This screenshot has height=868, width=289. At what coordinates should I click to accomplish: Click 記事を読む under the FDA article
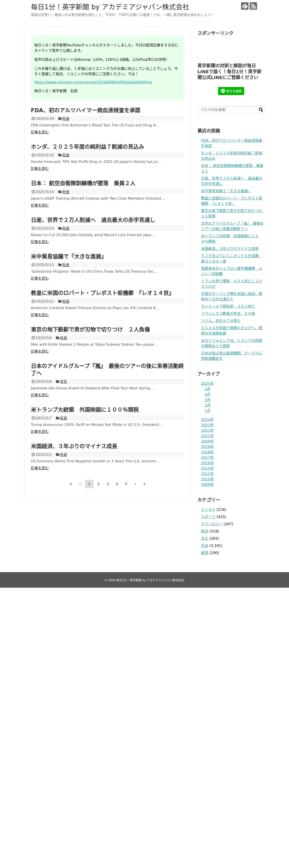[x=40, y=132]
